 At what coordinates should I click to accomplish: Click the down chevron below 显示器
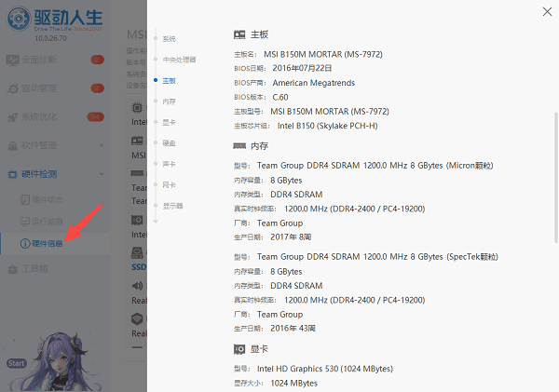[157, 221]
